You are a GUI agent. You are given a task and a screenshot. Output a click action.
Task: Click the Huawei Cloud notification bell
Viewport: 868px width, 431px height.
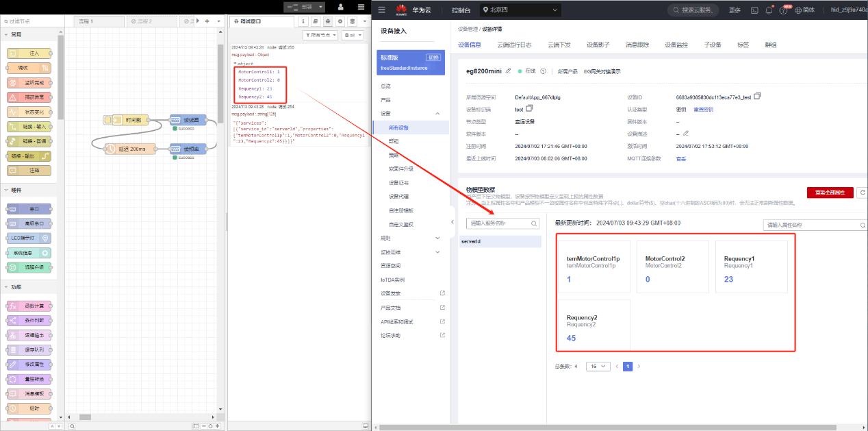coord(769,10)
